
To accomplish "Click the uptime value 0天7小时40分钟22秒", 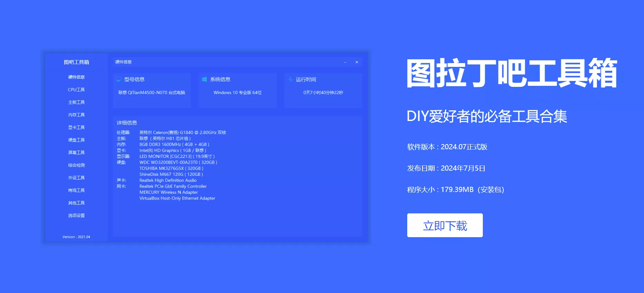I will coord(323,93).
